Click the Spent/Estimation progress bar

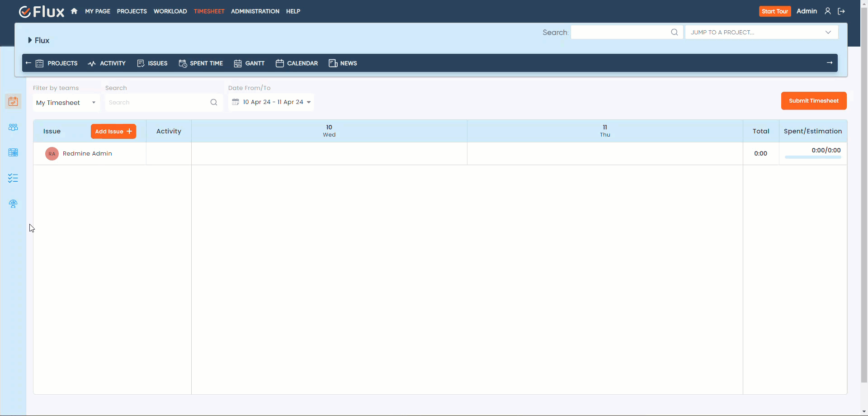point(812,157)
